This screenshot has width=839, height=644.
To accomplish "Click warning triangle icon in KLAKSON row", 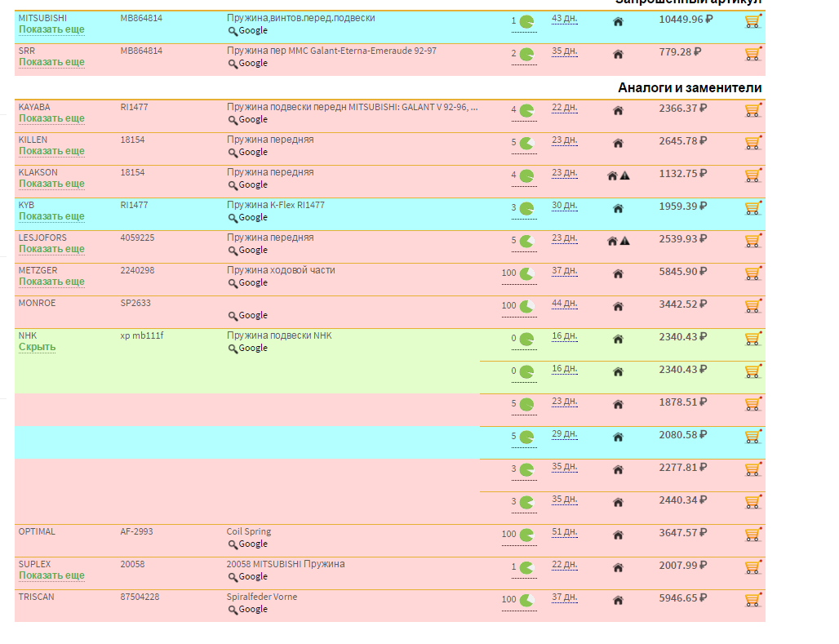I will pos(624,175).
